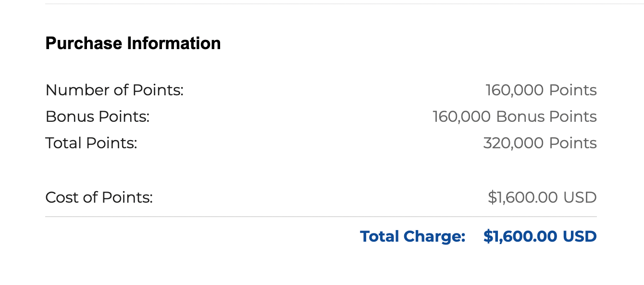This screenshot has height=285, width=644.
Task: Select the Bonus Points label
Action: [97, 117]
